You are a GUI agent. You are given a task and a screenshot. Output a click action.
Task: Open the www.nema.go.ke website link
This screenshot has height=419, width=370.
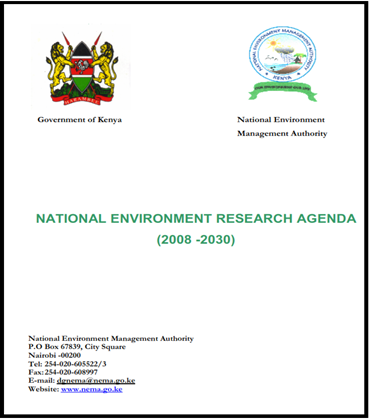92,389
